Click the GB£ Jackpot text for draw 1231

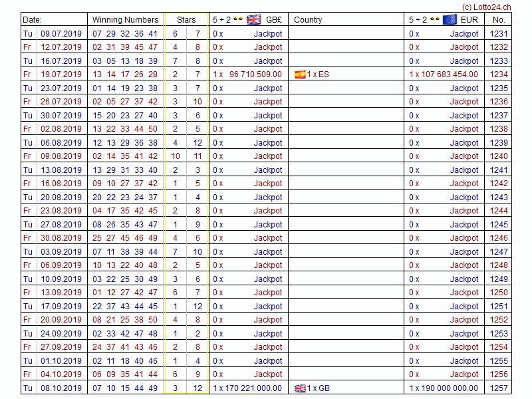point(268,34)
